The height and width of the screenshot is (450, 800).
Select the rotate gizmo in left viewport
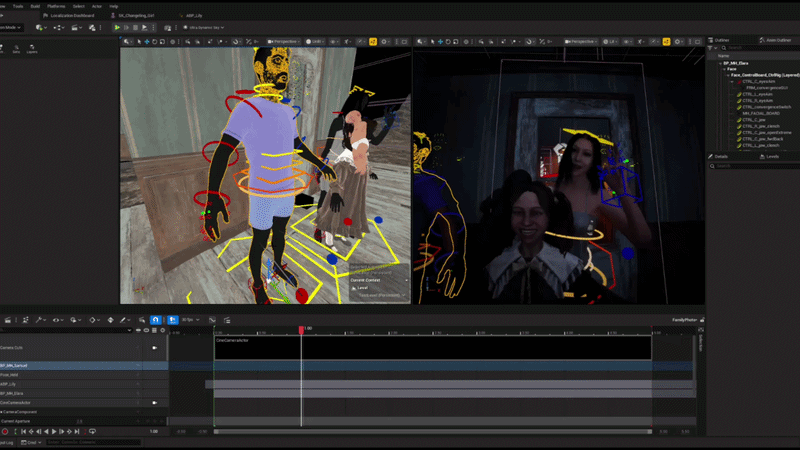click(155, 42)
